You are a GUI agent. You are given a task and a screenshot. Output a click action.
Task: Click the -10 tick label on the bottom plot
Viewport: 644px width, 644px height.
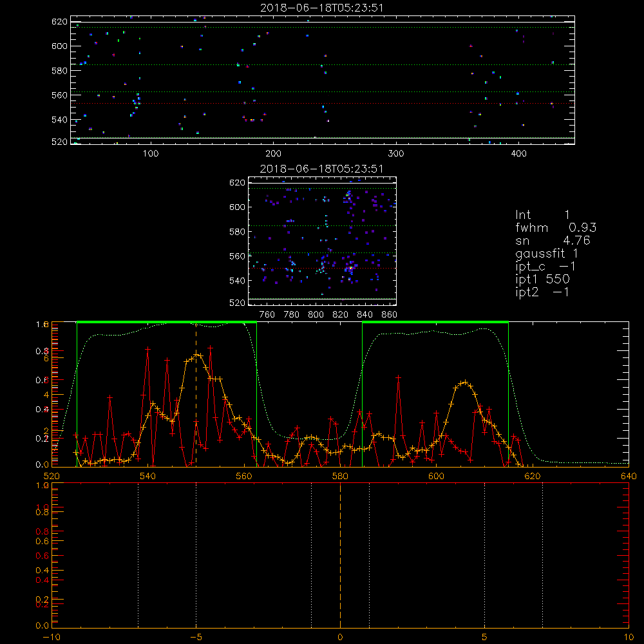click(x=52, y=637)
